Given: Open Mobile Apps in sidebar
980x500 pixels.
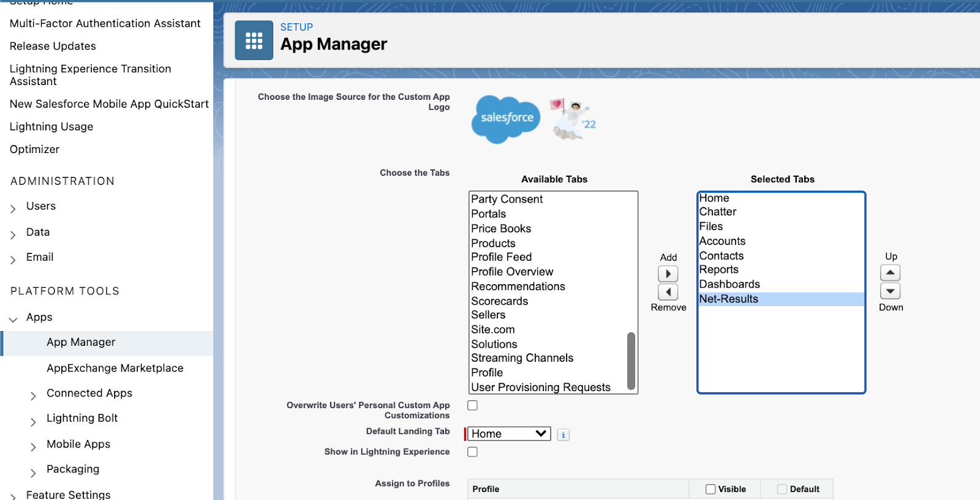Looking at the screenshot, I should (78, 444).
